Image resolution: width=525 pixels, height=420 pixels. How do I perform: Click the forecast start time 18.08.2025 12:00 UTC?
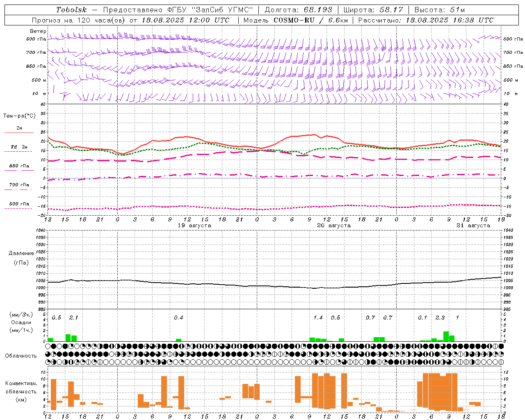click(x=185, y=20)
